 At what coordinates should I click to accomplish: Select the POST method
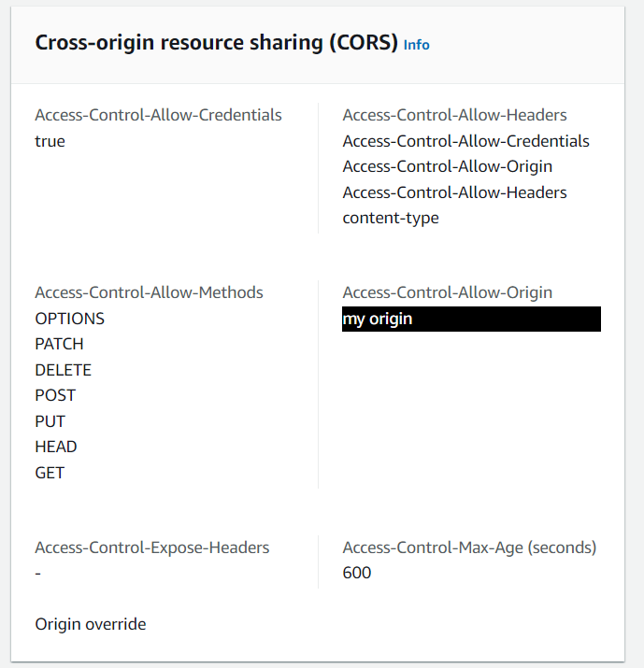(x=55, y=395)
